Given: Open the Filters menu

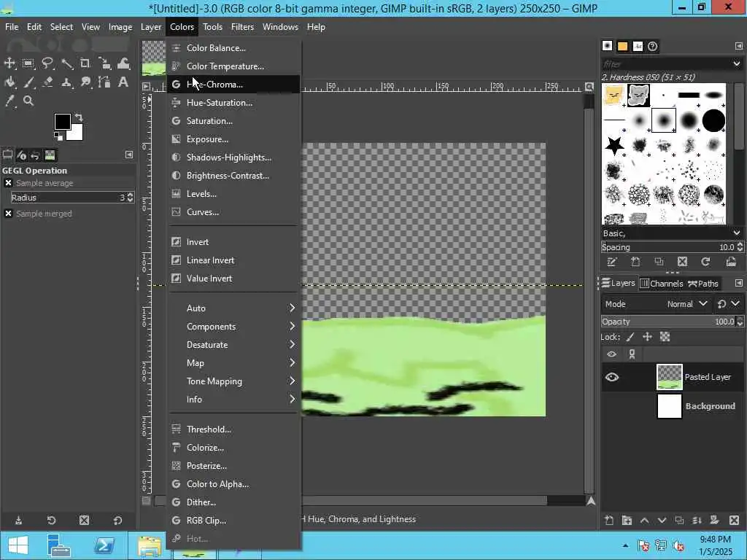Looking at the screenshot, I should 242,27.
